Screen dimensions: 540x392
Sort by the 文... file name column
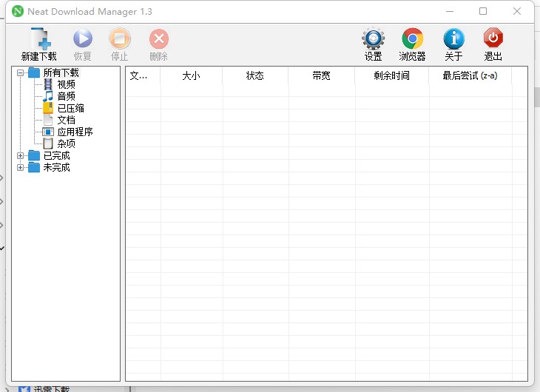point(143,75)
